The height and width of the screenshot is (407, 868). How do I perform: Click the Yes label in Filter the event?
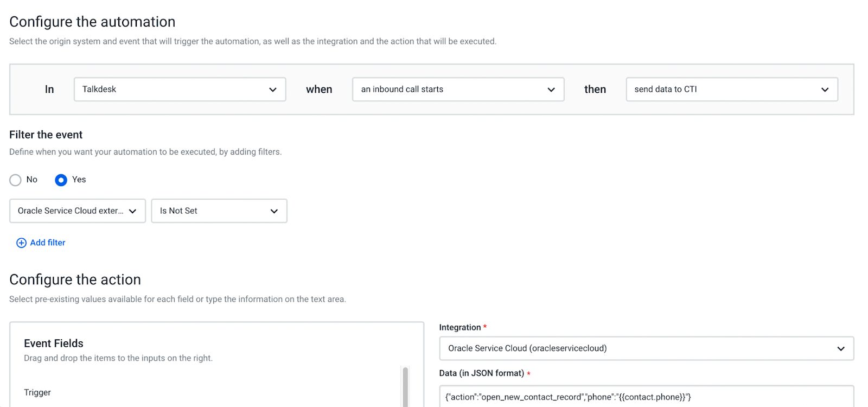click(79, 180)
